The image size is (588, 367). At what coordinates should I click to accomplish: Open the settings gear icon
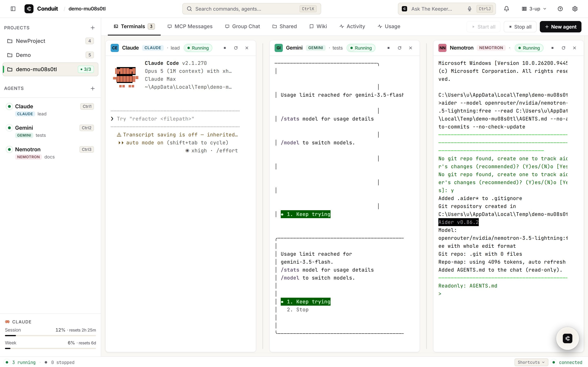[x=575, y=9]
